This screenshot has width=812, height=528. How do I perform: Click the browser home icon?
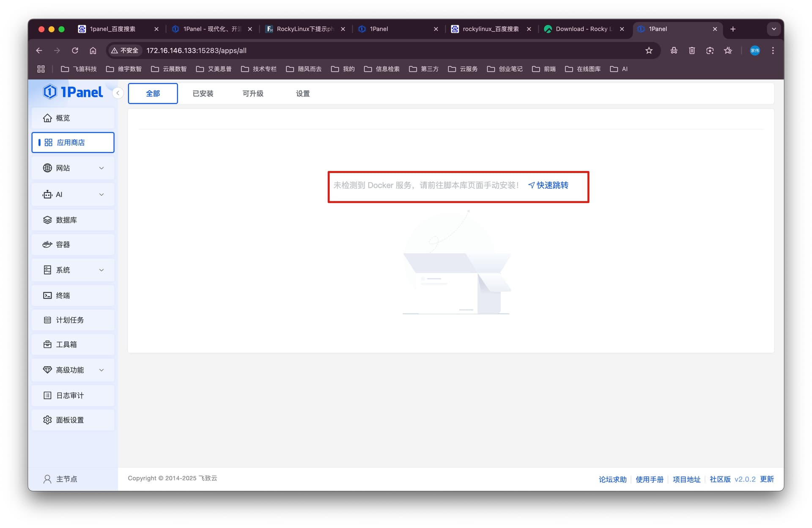93,50
